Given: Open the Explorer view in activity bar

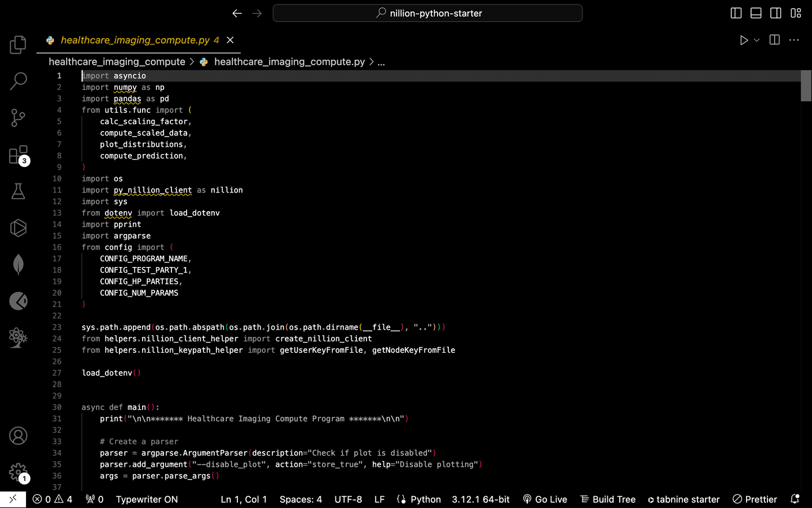Looking at the screenshot, I should pos(18,45).
